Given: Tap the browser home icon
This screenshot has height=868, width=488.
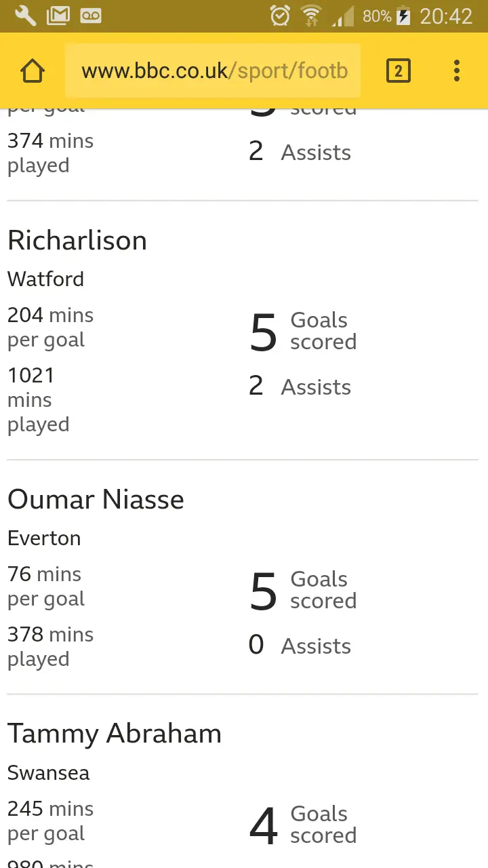Looking at the screenshot, I should click(x=33, y=71).
